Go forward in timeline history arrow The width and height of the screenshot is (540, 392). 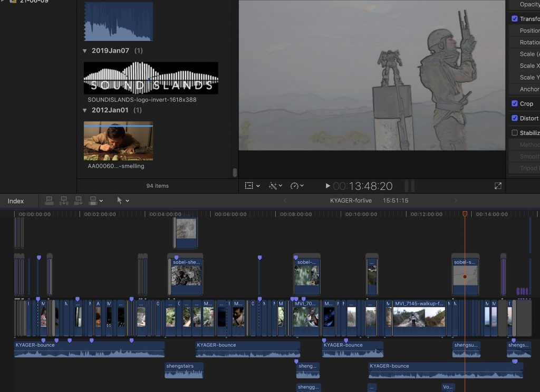[x=456, y=200]
